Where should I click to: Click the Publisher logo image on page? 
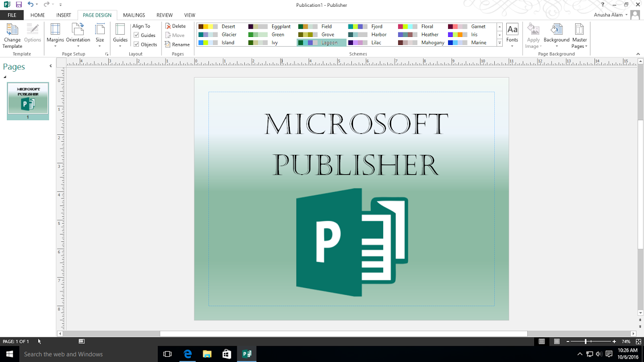[352, 242]
